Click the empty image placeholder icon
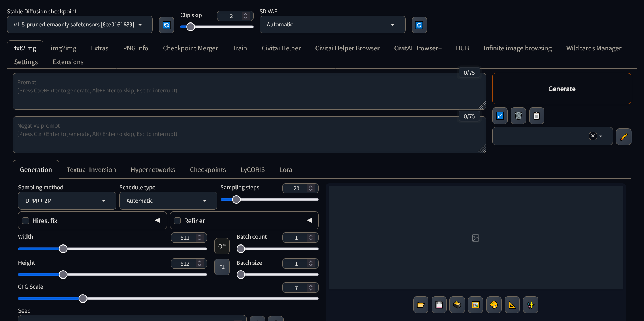Viewport: 644px width, 321px height. tap(476, 238)
